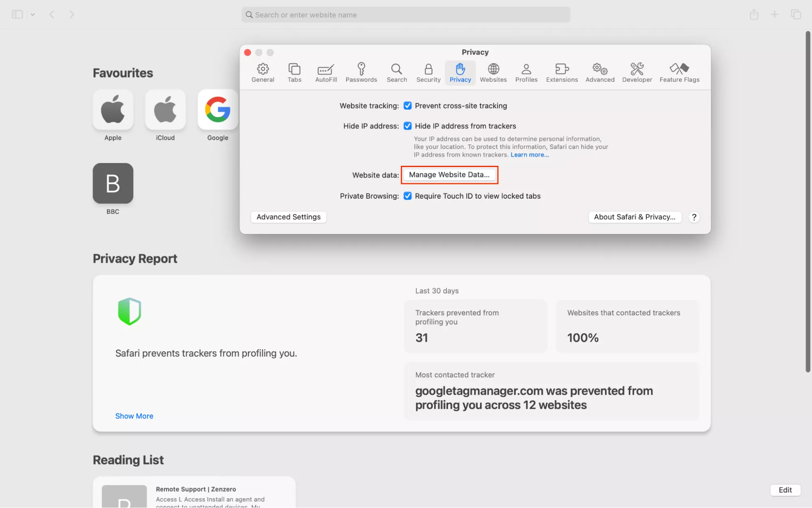The height and width of the screenshot is (508, 812).
Task: Uncheck Prevent cross-site tracking
Action: pyautogui.click(x=407, y=106)
